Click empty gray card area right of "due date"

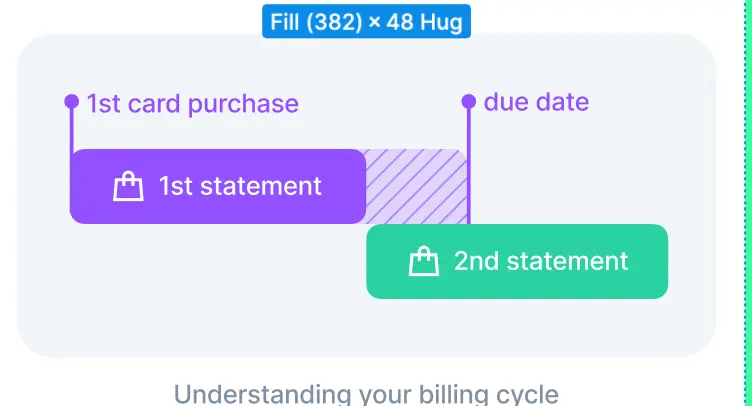(650, 103)
